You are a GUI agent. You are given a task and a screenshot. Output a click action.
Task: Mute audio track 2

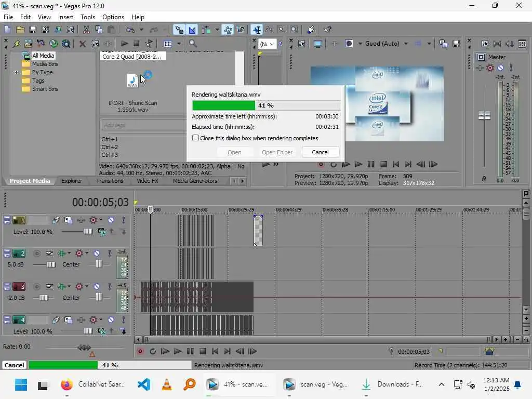pos(97,254)
